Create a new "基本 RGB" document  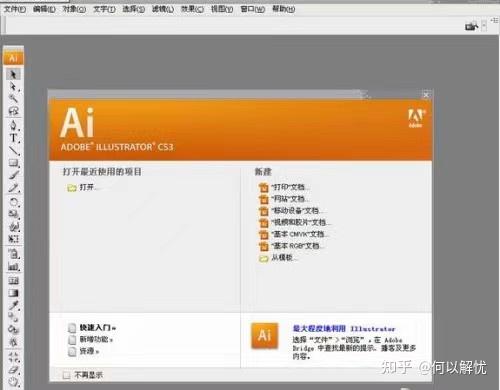[x=291, y=246]
